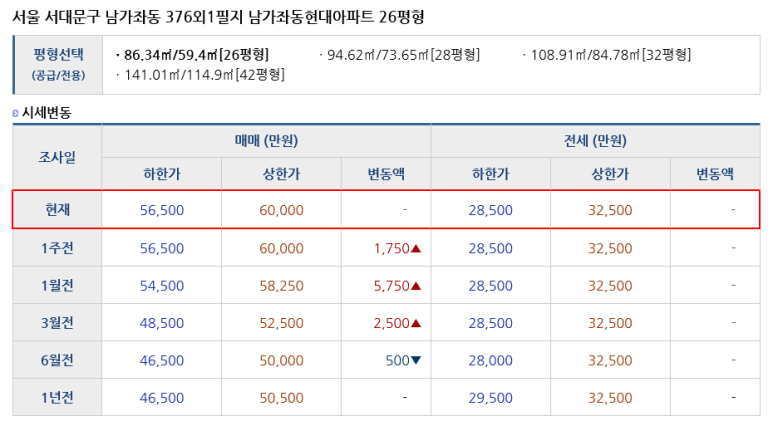This screenshot has height=426, width=773.
Task: Click 32,500 in the 1년전 row
Action: click(x=610, y=398)
